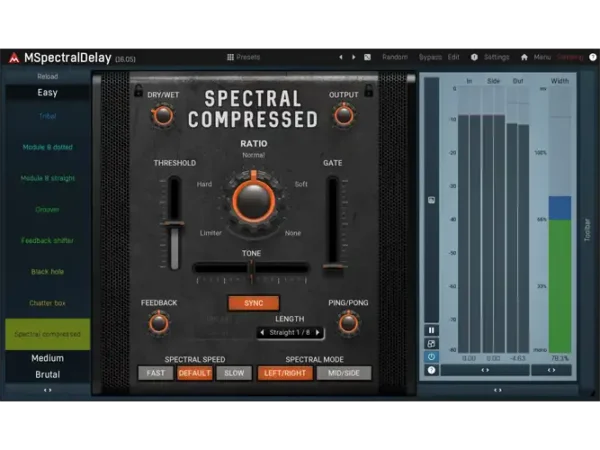Step LENGTH value forward with right arrow

(x=318, y=333)
